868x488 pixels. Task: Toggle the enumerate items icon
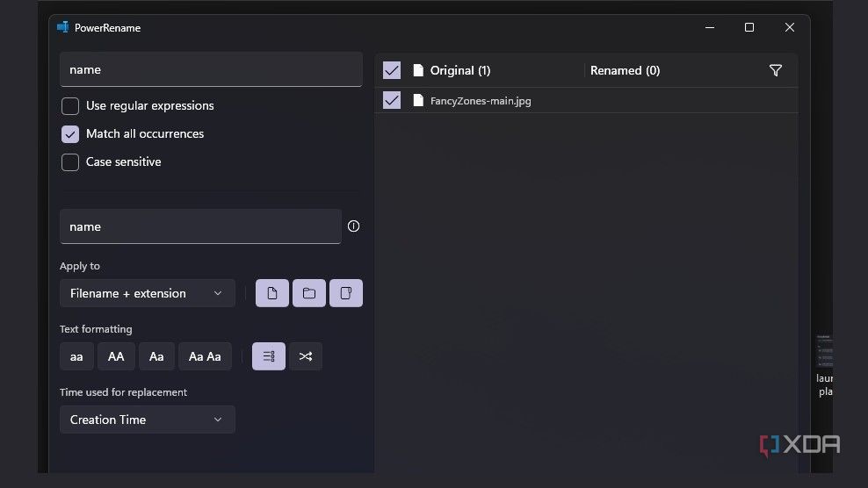(x=269, y=356)
